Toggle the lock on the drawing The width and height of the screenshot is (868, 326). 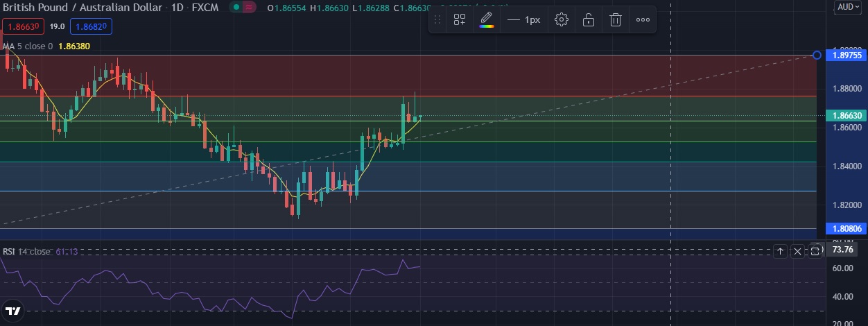(589, 19)
